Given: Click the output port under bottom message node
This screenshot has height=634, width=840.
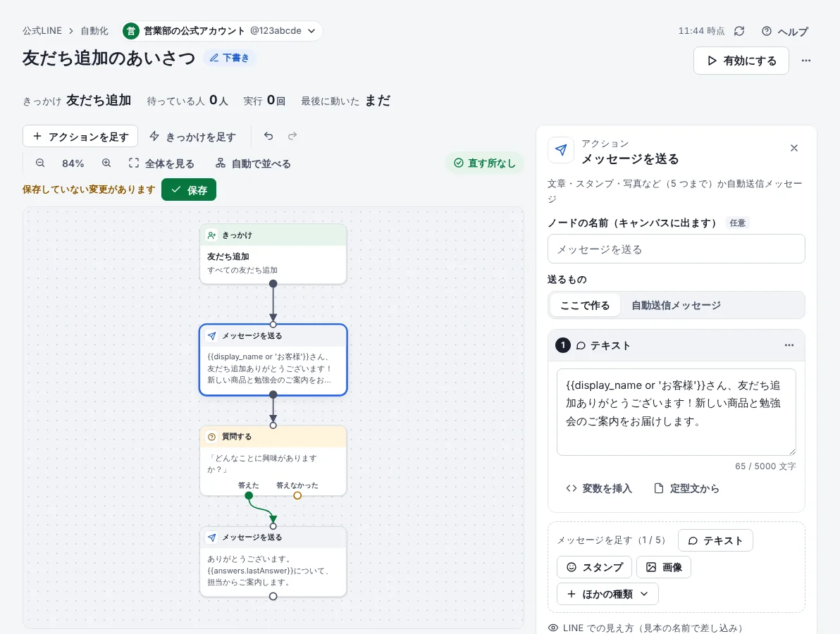Looking at the screenshot, I should coord(273,596).
